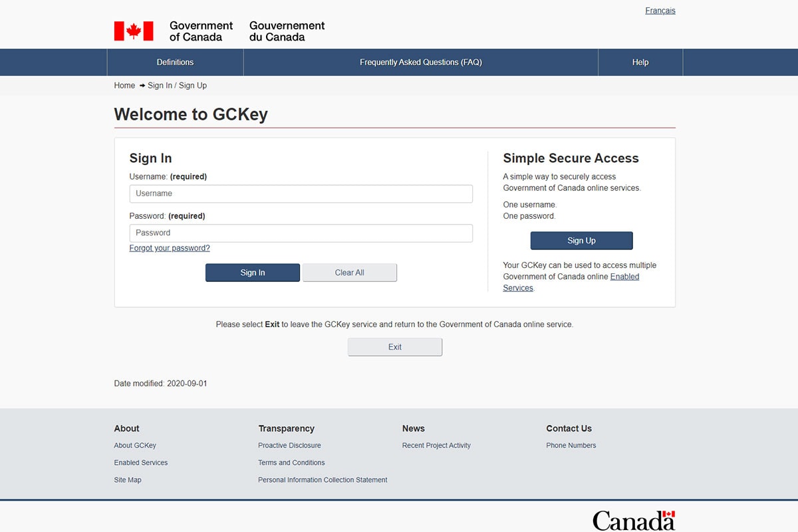The image size is (798, 532).
Task: Click the Sign In / Sign Up breadcrumb
Action: click(x=176, y=85)
